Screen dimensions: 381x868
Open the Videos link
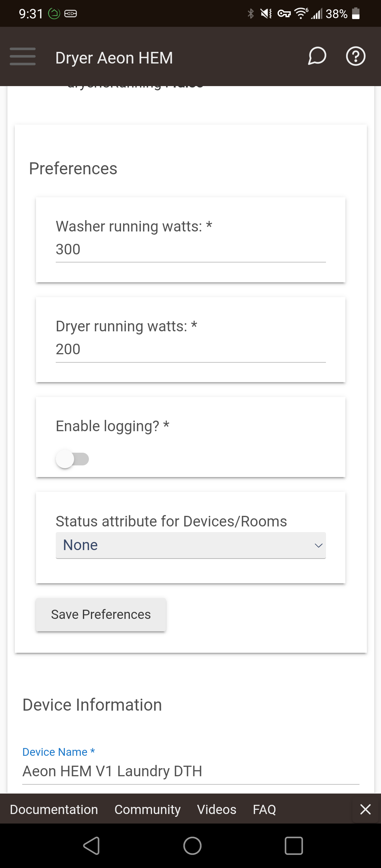(217, 809)
